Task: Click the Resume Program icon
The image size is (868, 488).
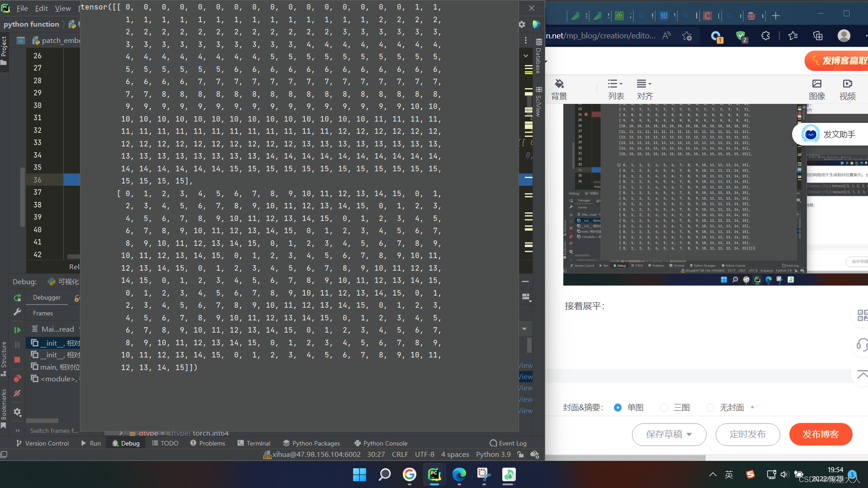Action: coord(17,330)
